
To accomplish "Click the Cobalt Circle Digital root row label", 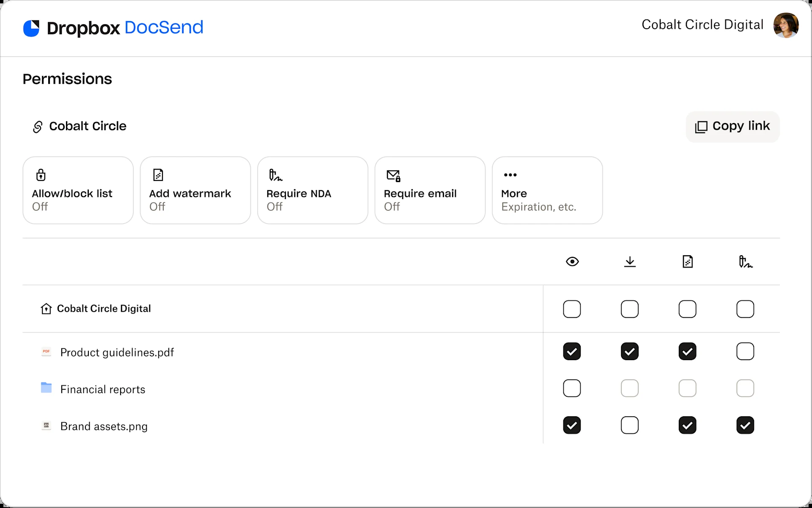I will point(104,309).
